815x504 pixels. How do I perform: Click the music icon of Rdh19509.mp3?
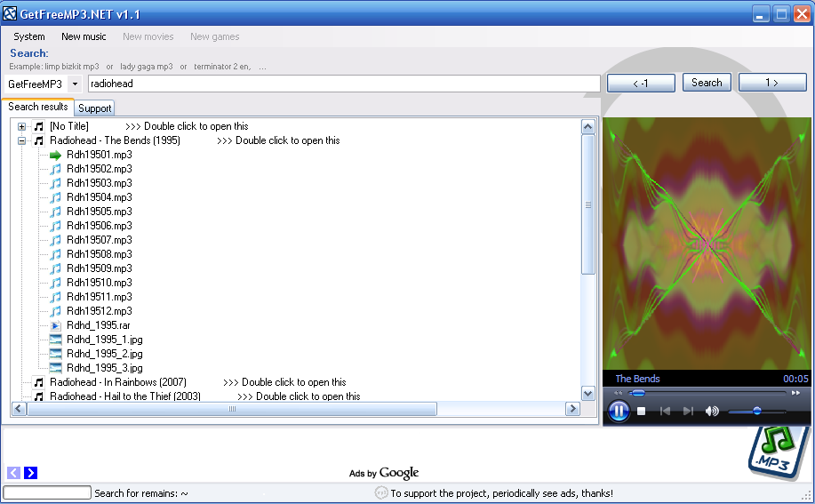coord(56,268)
